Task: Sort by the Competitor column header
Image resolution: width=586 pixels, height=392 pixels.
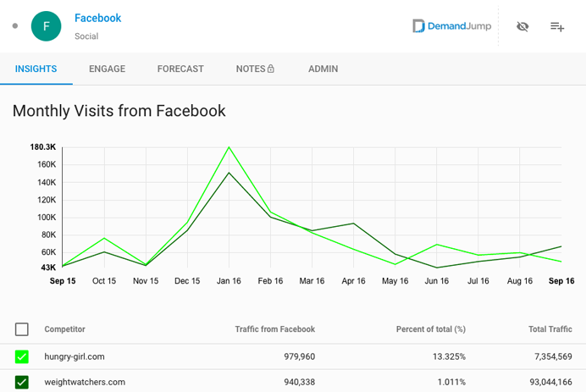Action: pos(64,329)
